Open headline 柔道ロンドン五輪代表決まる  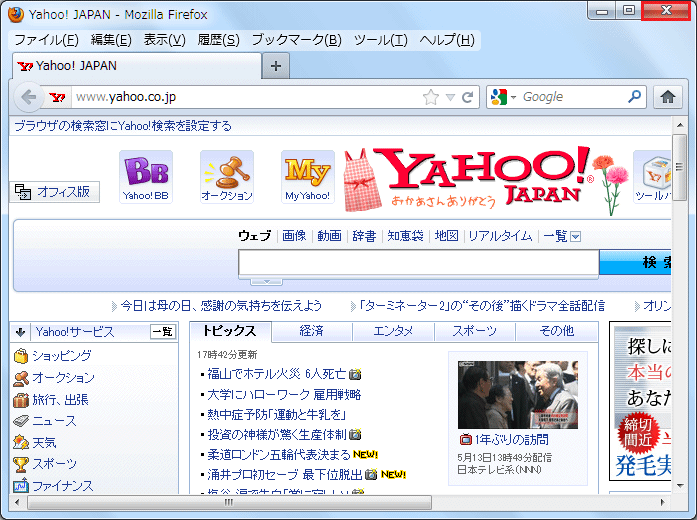pos(279,454)
